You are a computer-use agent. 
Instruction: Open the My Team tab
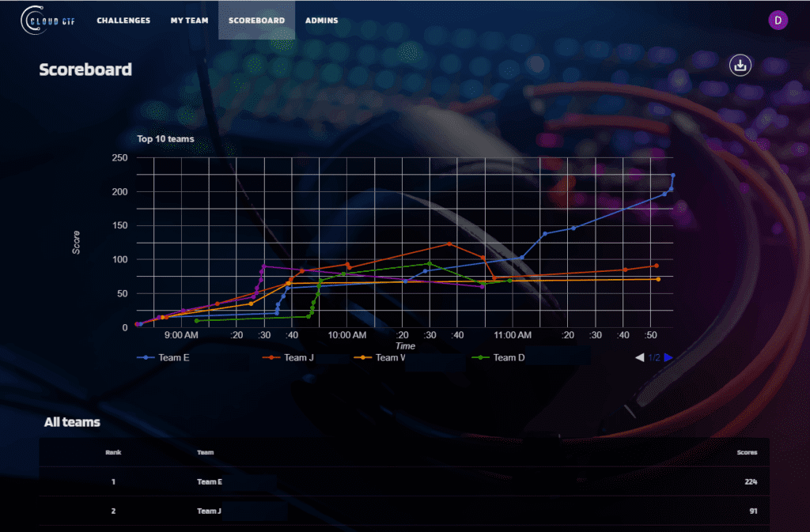(x=189, y=20)
